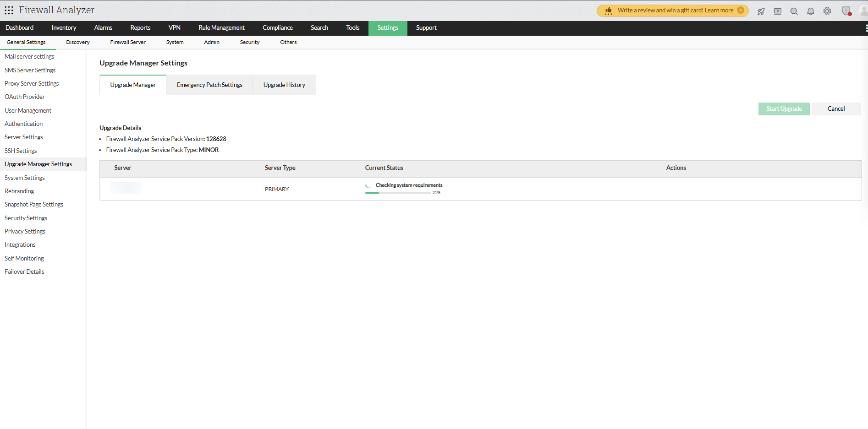Open the Emergency Patch Settings tab
Screen dimensions: 868x429
click(209, 85)
